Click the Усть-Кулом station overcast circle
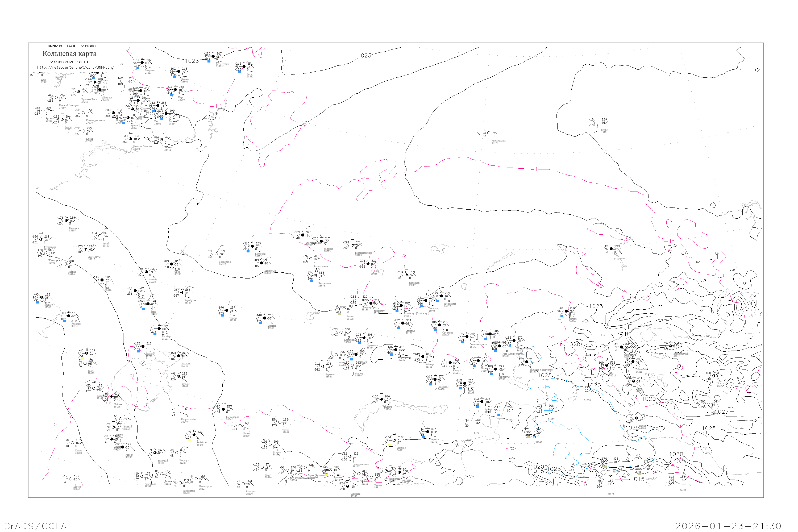This screenshot has width=798, height=532. point(213,56)
